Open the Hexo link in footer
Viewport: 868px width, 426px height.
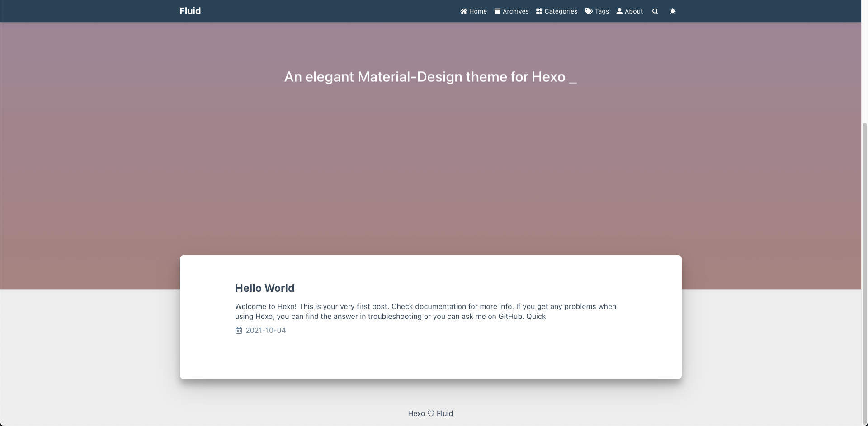pyautogui.click(x=416, y=413)
